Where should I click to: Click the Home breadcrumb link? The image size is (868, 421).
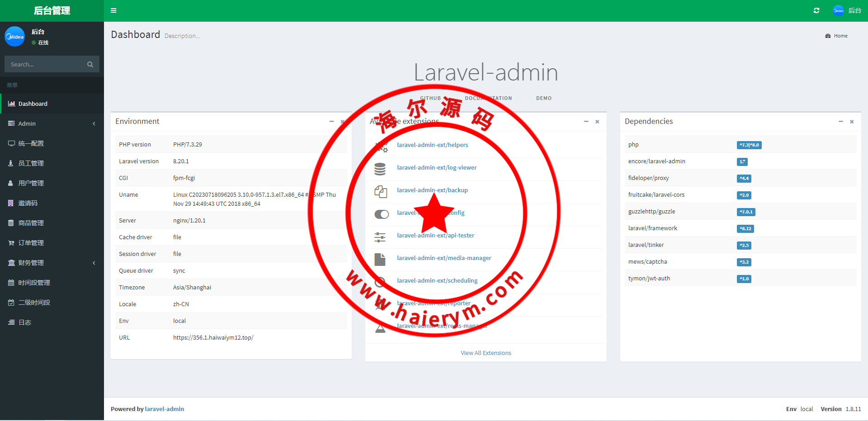tap(840, 36)
